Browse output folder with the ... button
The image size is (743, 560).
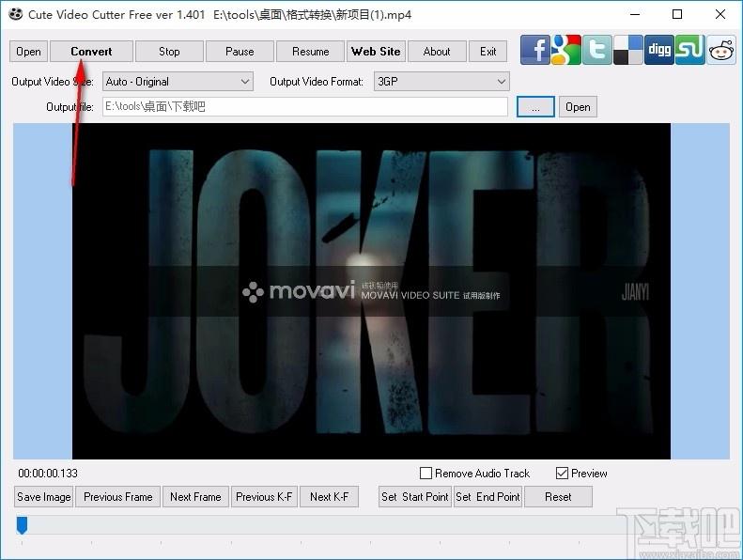(x=535, y=107)
